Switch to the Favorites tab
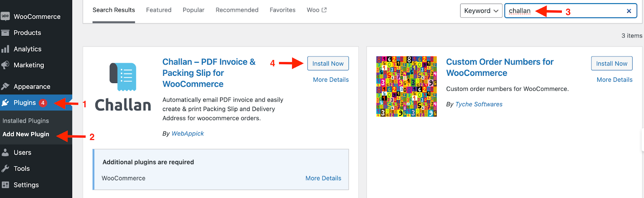 tap(283, 10)
